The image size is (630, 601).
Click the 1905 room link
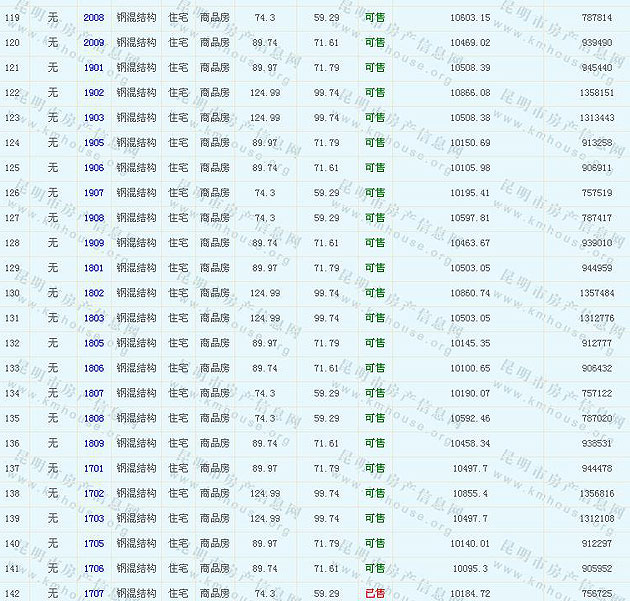(x=93, y=143)
